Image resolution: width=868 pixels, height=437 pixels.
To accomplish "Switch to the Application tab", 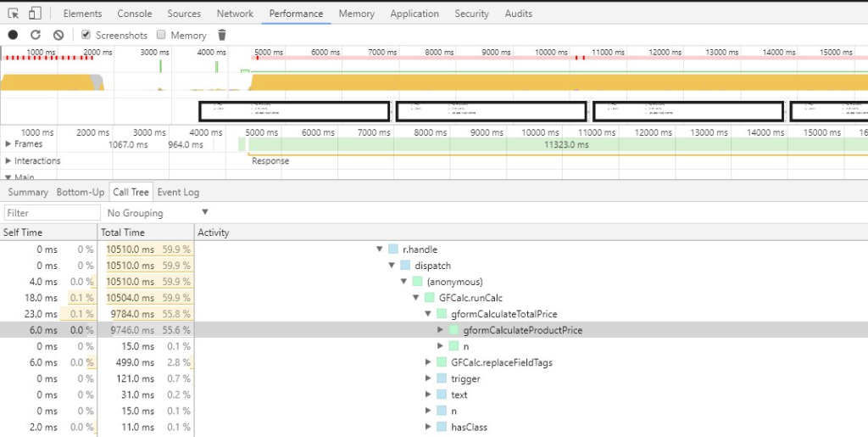I will [415, 14].
